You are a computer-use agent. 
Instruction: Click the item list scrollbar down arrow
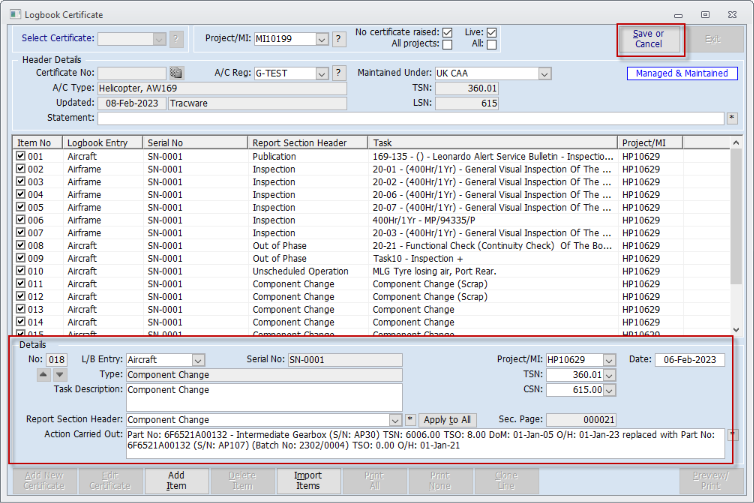coord(736,329)
